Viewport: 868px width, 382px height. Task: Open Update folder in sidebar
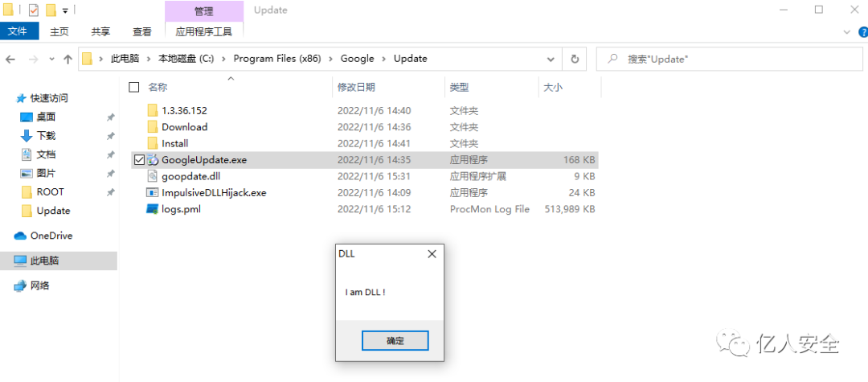(53, 211)
